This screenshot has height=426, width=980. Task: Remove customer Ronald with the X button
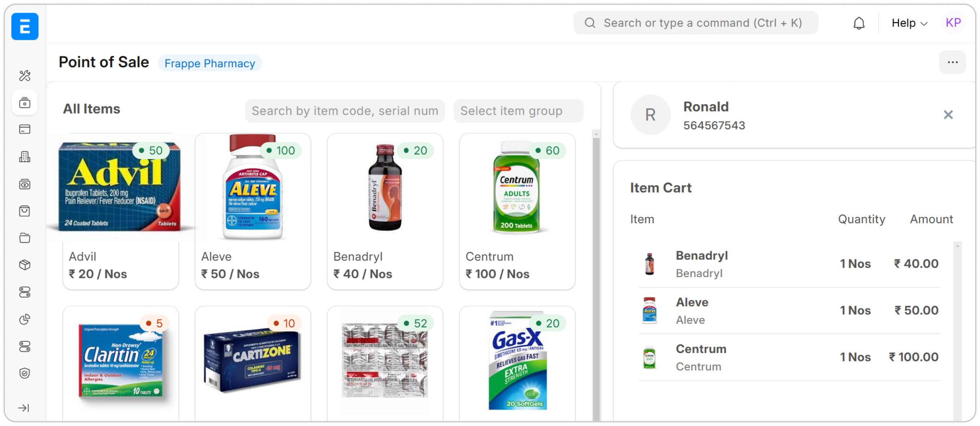(948, 115)
